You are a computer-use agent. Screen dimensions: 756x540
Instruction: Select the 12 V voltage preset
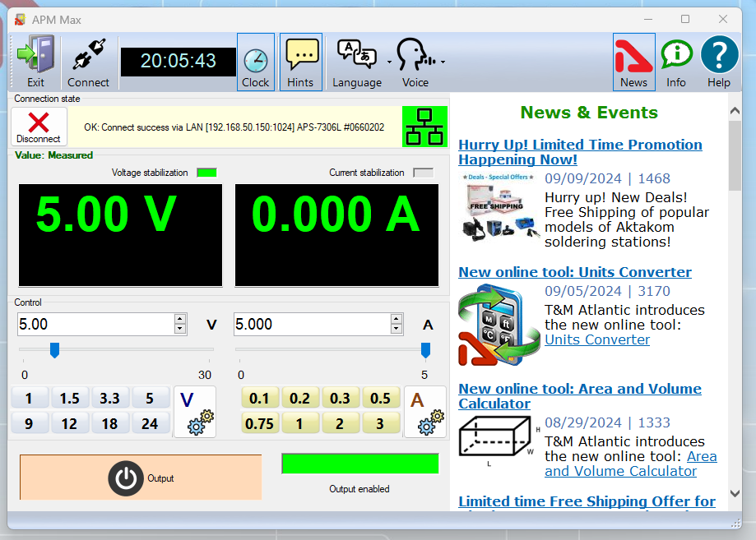pyautogui.click(x=69, y=424)
